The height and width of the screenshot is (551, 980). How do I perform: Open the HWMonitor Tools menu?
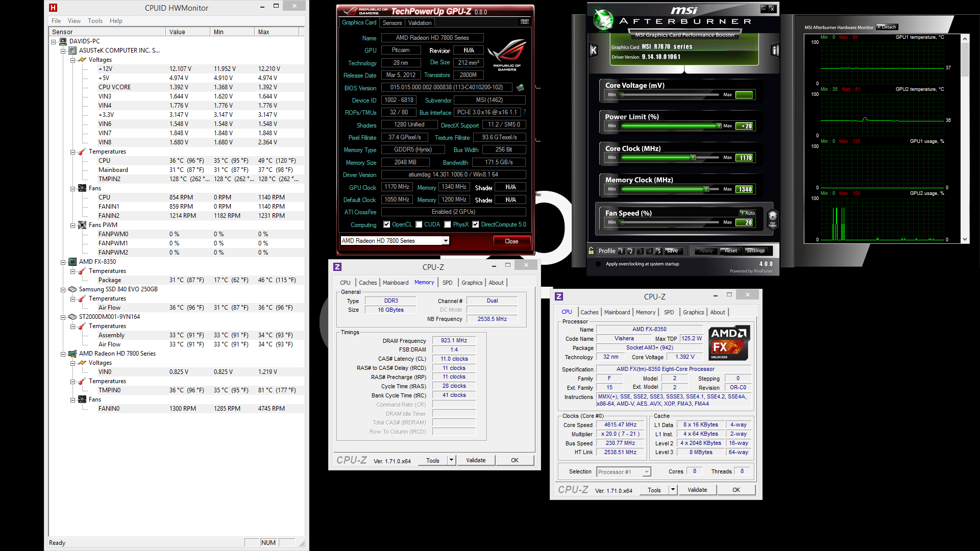point(95,21)
